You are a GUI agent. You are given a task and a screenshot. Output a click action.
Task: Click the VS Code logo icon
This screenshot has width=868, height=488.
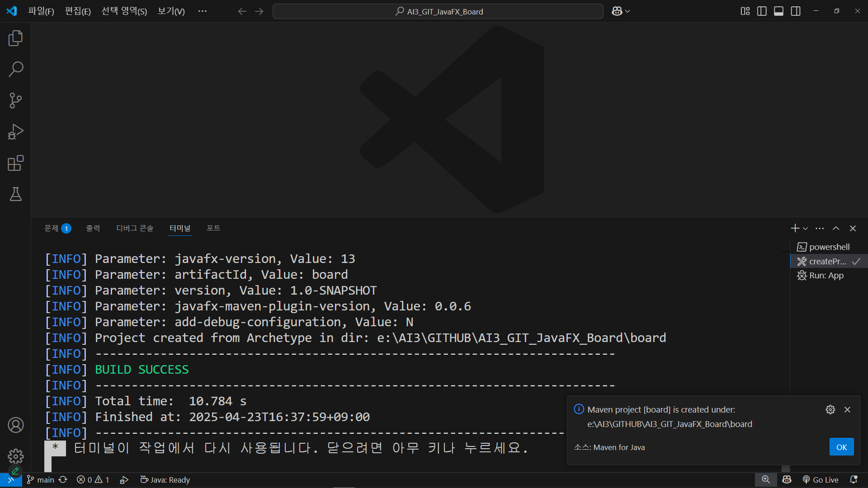[12, 11]
